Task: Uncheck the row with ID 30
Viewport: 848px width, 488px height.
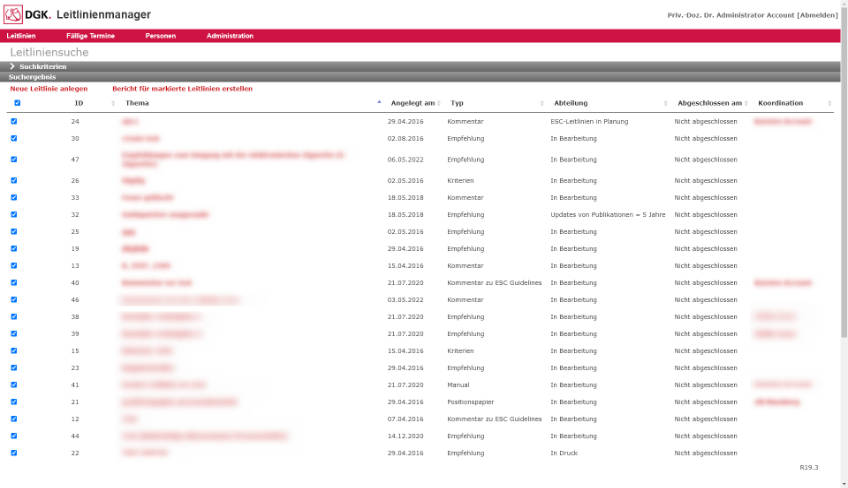Action: (x=14, y=139)
